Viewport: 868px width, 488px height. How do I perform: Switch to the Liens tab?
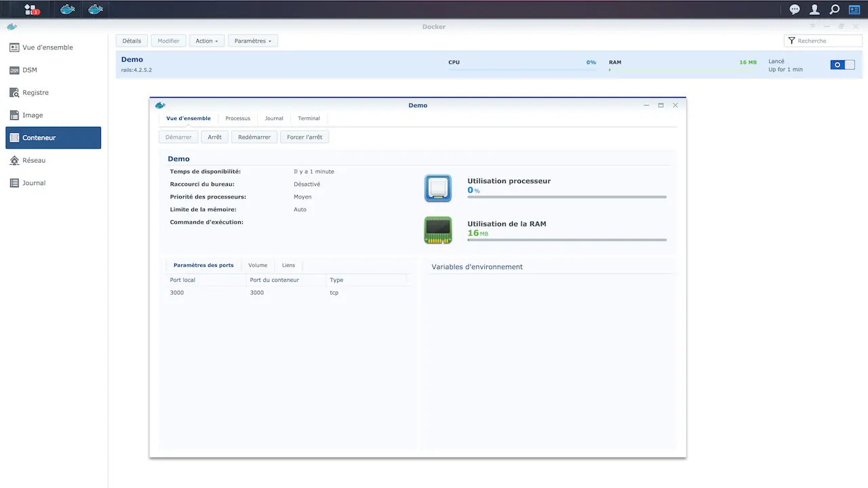pos(289,265)
